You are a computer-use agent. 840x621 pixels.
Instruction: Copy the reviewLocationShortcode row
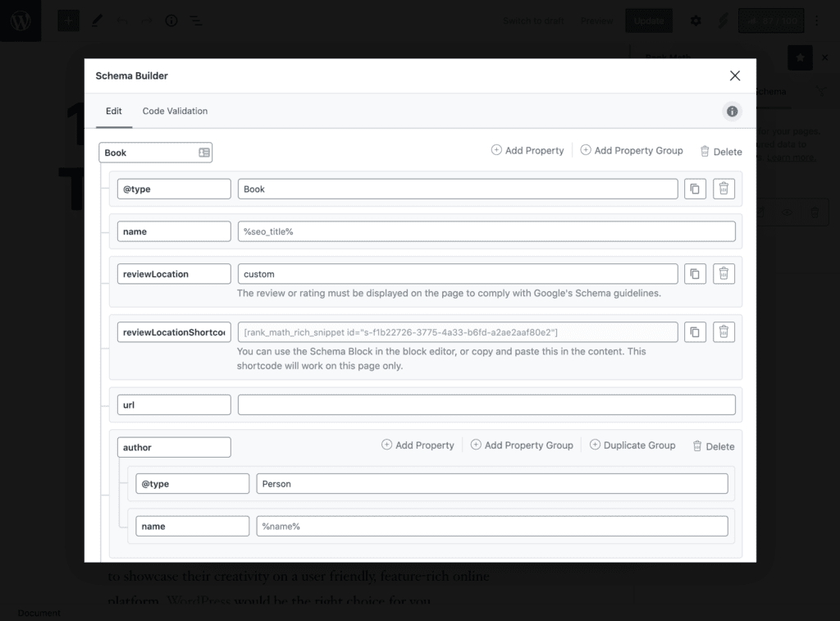tap(695, 332)
